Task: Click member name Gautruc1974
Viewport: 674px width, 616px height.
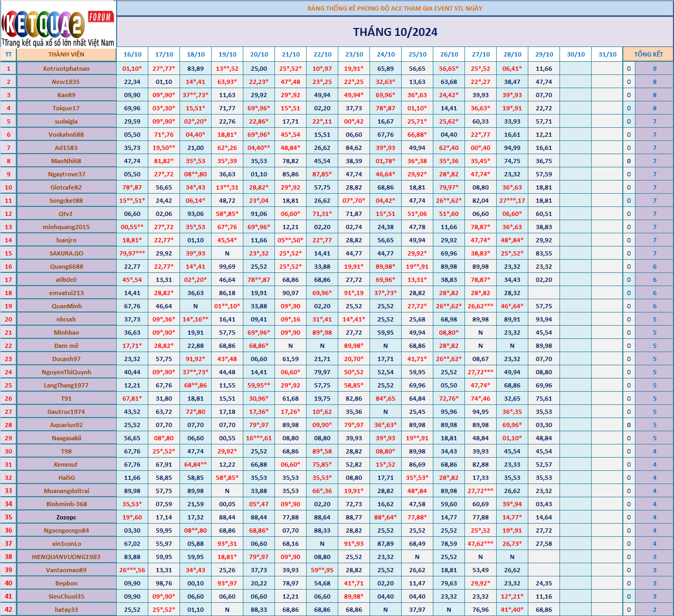Action: pos(66,412)
